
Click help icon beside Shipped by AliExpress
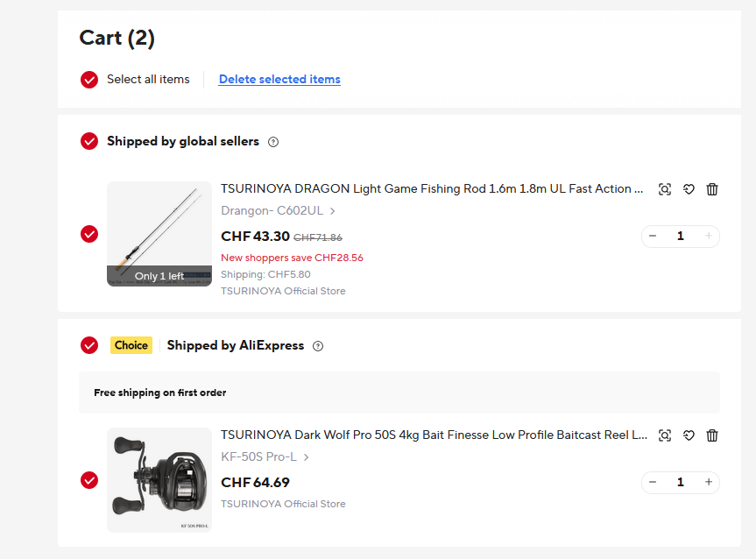(x=318, y=346)
